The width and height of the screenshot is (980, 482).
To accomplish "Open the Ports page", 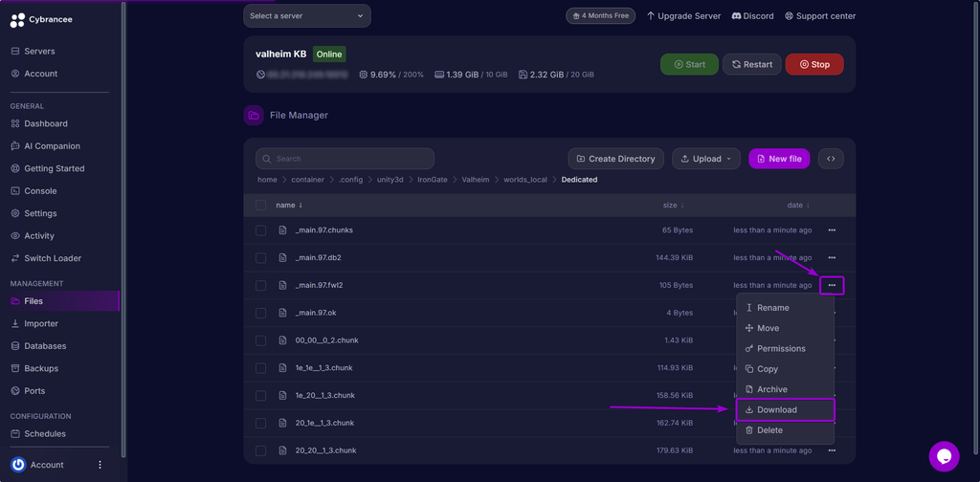I will [29, 391].
